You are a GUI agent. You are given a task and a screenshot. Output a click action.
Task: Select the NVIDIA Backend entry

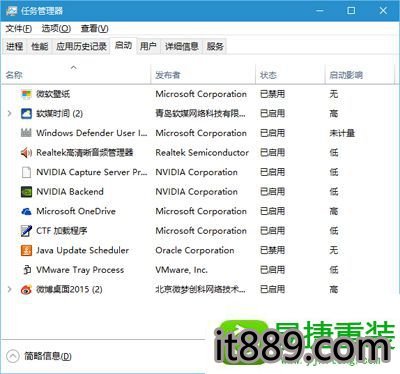pyautogui.click(x=70, y=192)
